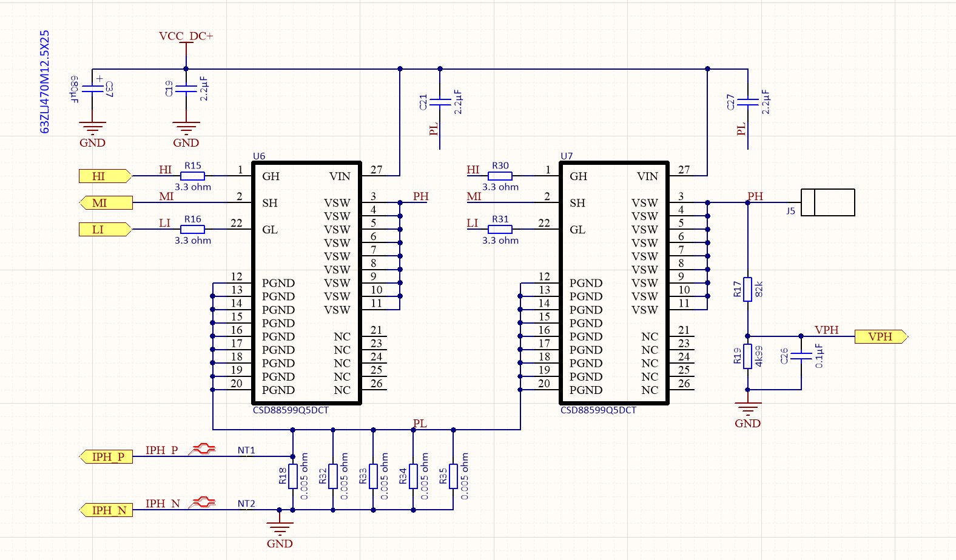Select the U6 IC body
The width and height of the screenshot is (956, 560).
(x=306, y=283)
